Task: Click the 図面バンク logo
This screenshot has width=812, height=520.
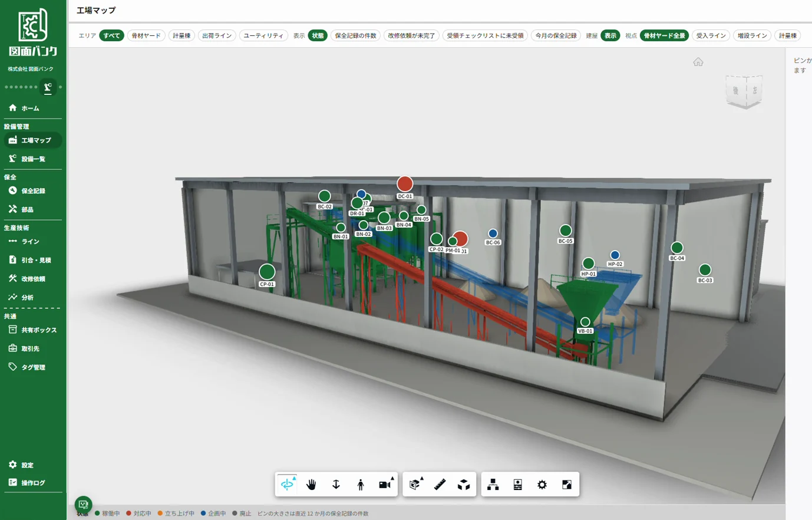Action: click(33, 33)
